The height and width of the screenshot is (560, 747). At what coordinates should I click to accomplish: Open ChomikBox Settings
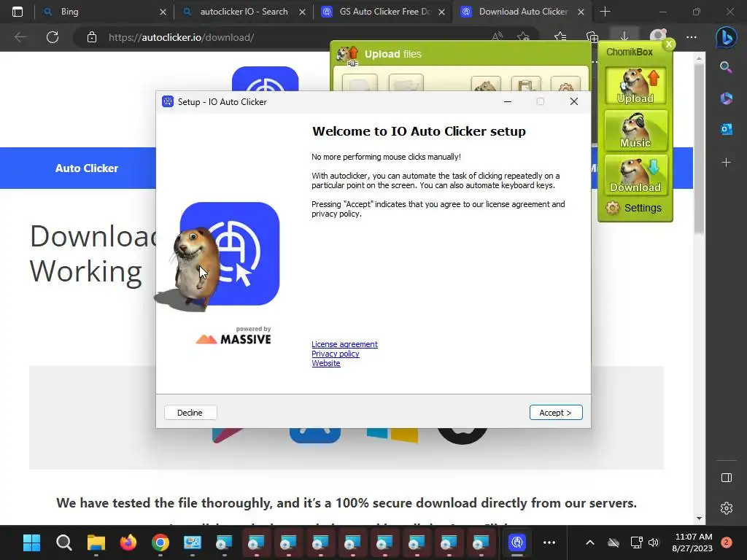(x=634, y=208)
